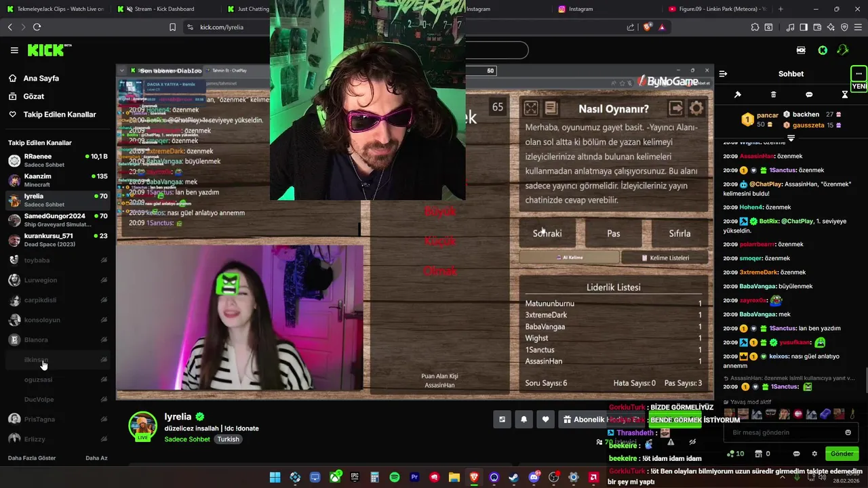Click the chat bubble mode icon

click(809, 95)
